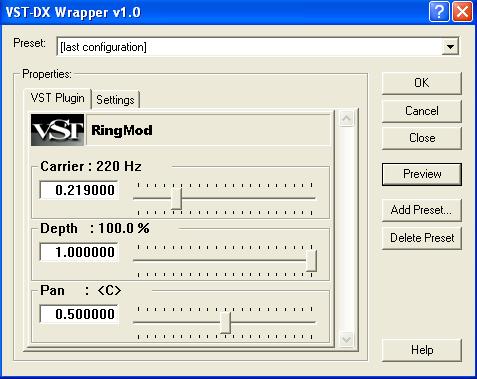Click the title bar help question-mark button
Image resolution: width=477 pixels, height=379 pixels.
click(439, 12)
